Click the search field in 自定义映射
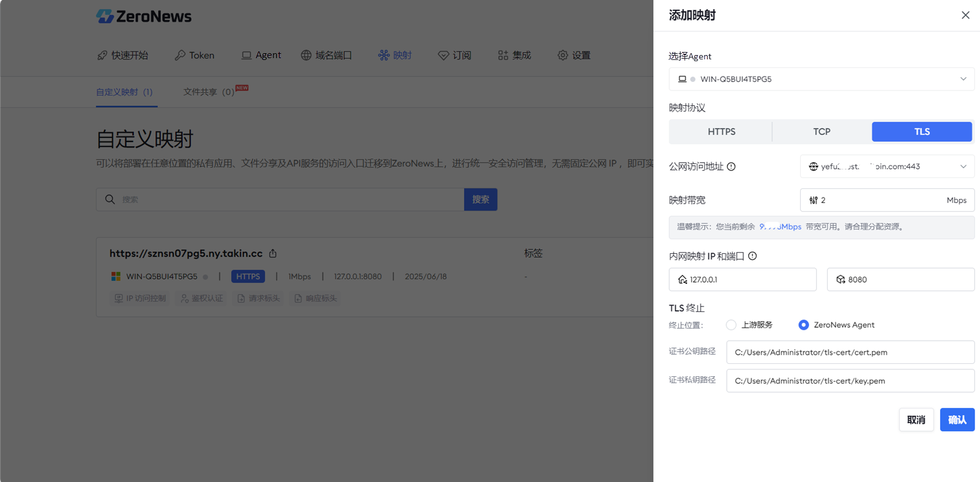 coord(280,199)
